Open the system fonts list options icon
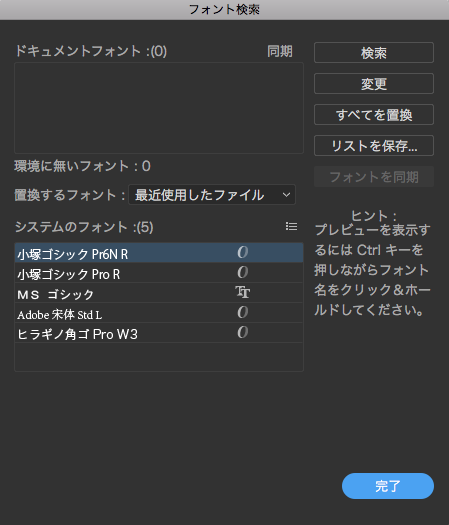 coord(291,227)
